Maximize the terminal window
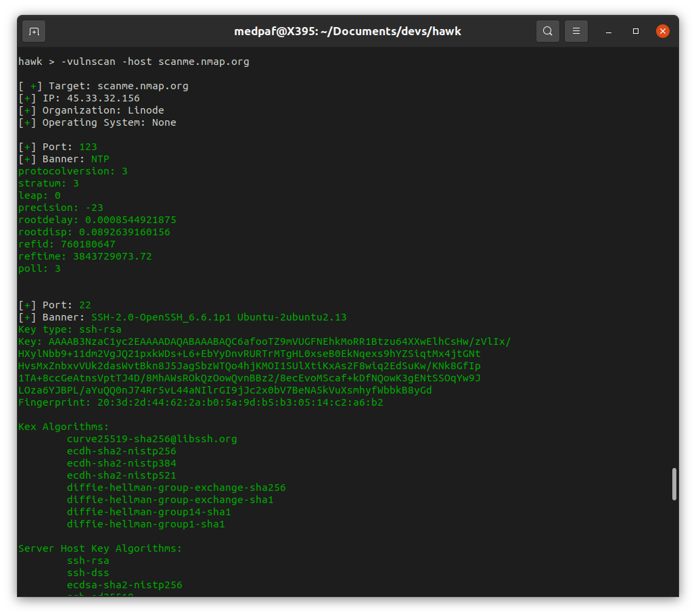Viewport: 696px width, 616px height. click(634, 31)
